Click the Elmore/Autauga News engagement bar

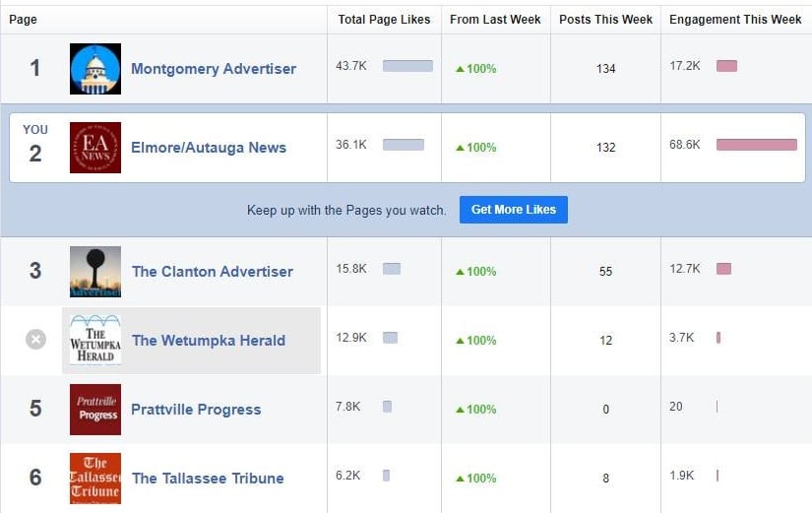tap(756, 145)
